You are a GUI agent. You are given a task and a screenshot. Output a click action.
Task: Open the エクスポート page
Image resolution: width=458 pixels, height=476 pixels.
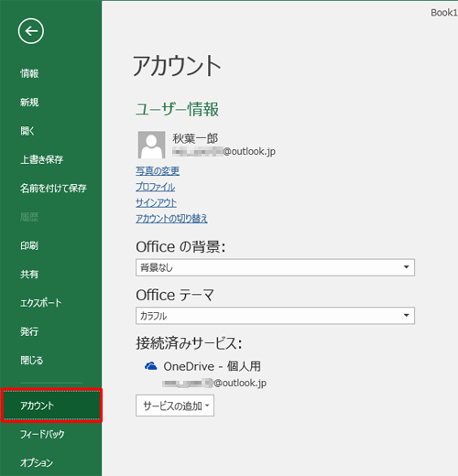(x=41, y=303)
